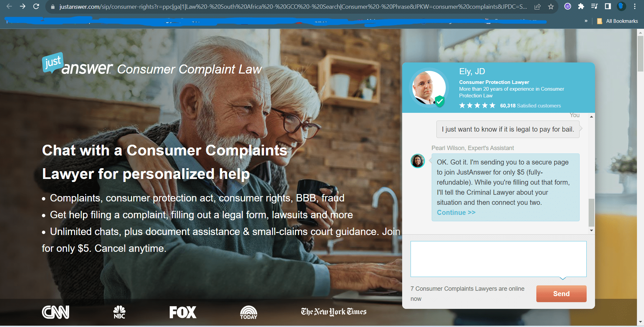Click the forward navigation arrow
This screenshot has width=644, height=327.
(22, 6)
